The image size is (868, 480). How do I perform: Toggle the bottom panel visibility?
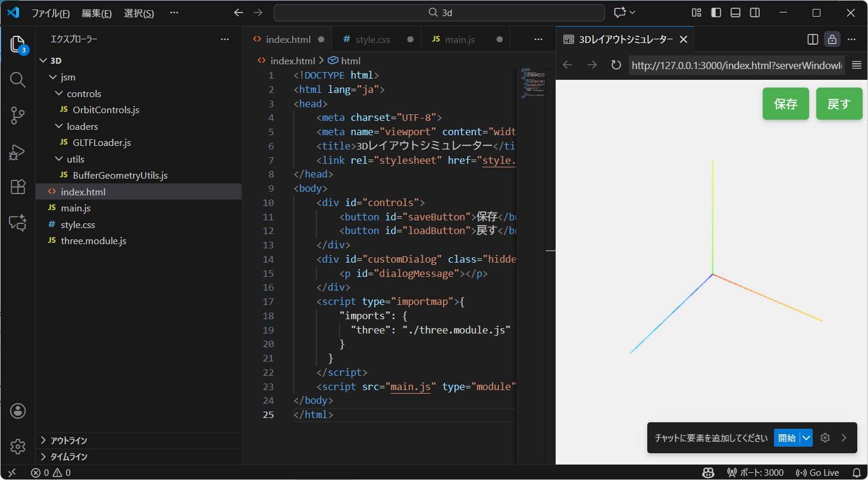pyautogui.click(x=735, y=13)
